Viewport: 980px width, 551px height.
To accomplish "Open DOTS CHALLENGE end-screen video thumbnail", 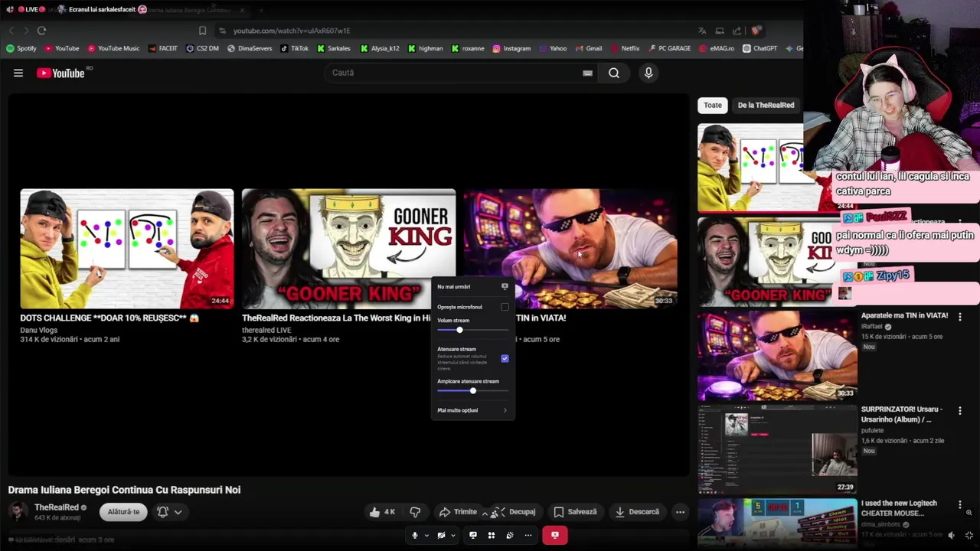I will point(127,249).
